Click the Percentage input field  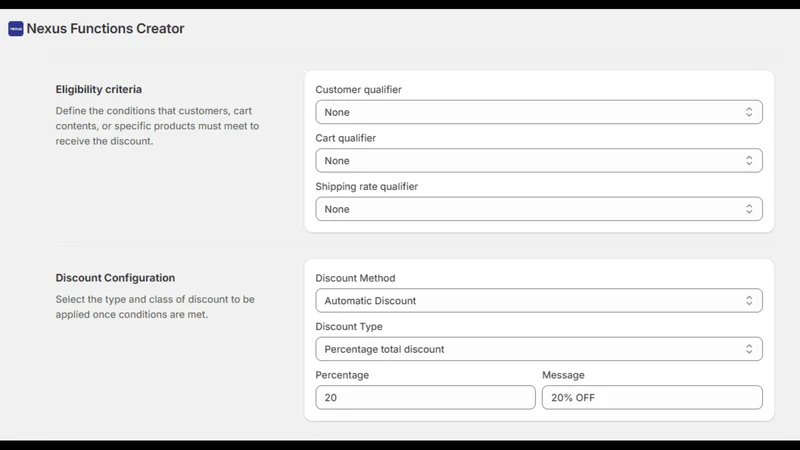[x=426, y=397]
